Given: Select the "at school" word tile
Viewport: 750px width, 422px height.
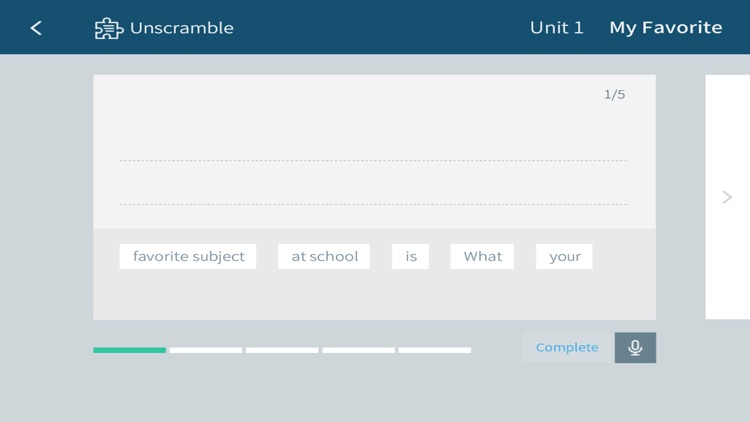Looking at the screenshot, I should point(324,256).
